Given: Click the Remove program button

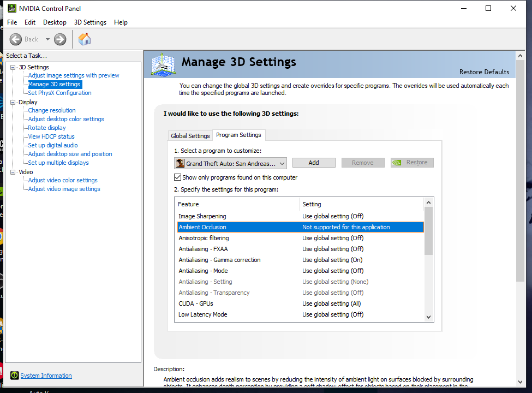Looking at the screenshot, I should coord(363,163).
